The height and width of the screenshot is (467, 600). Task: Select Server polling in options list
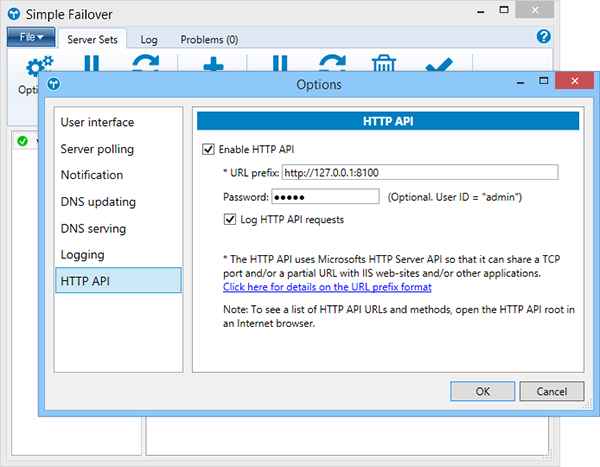click(97, 149)
